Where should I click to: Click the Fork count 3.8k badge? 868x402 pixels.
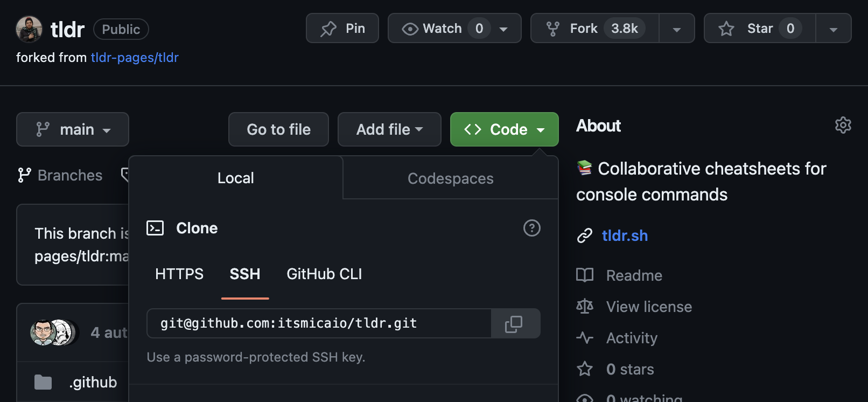tap(625, 28)
